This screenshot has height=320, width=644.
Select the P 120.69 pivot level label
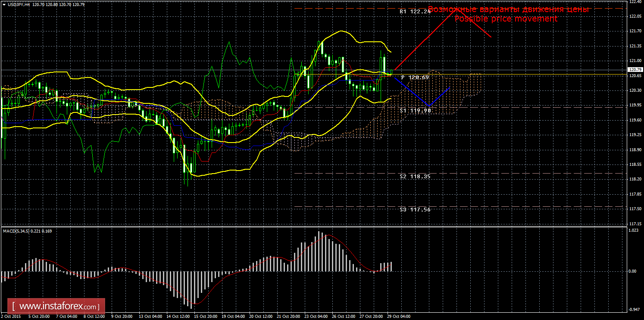(415, 77)
